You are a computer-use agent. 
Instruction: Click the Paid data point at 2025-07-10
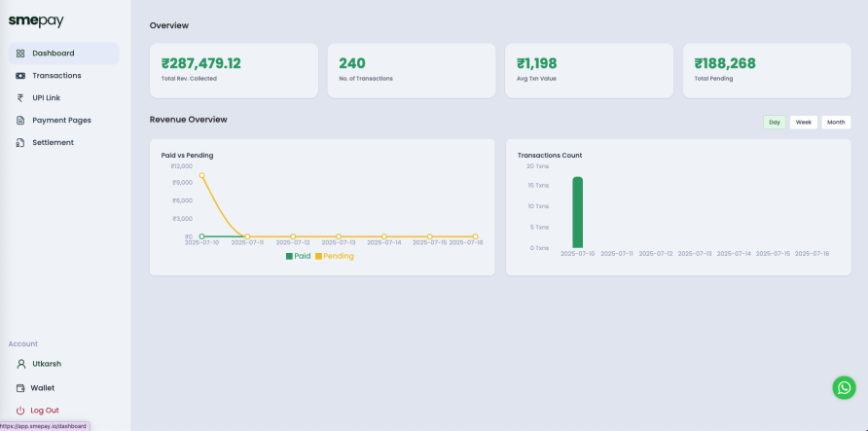[x=202, y=236]
